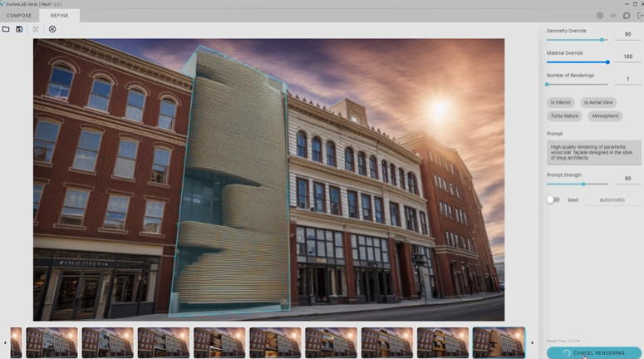Click the Atmospheric style button
This screenshot has height=359, width=644.
click(605, 116)
